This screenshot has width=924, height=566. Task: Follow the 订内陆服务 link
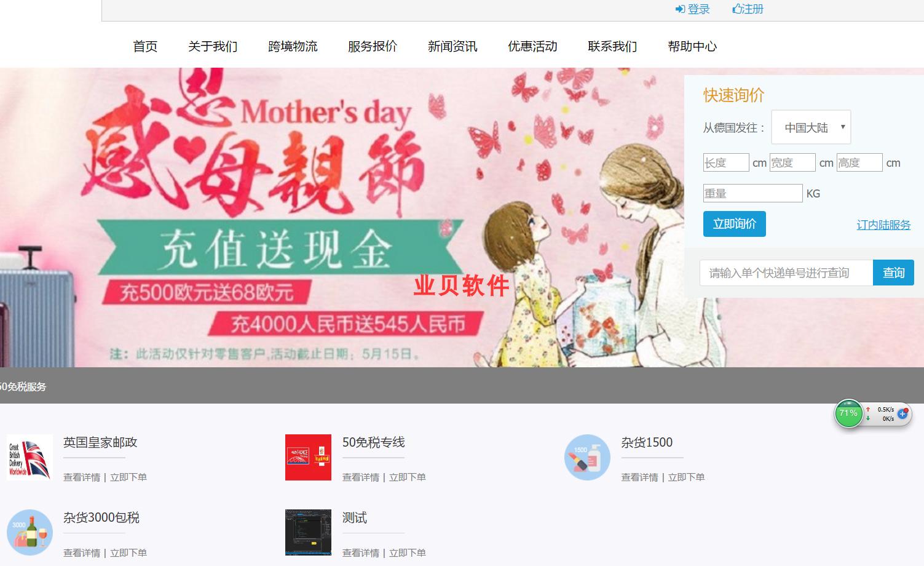pyautogui.click(x=883, y=225)
